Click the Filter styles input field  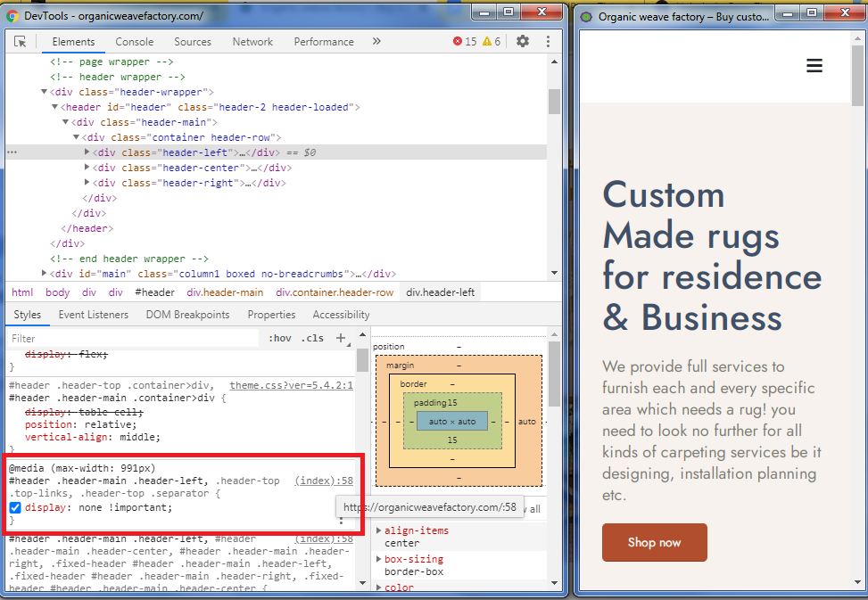pyautogui.click(x=133, y=339)
